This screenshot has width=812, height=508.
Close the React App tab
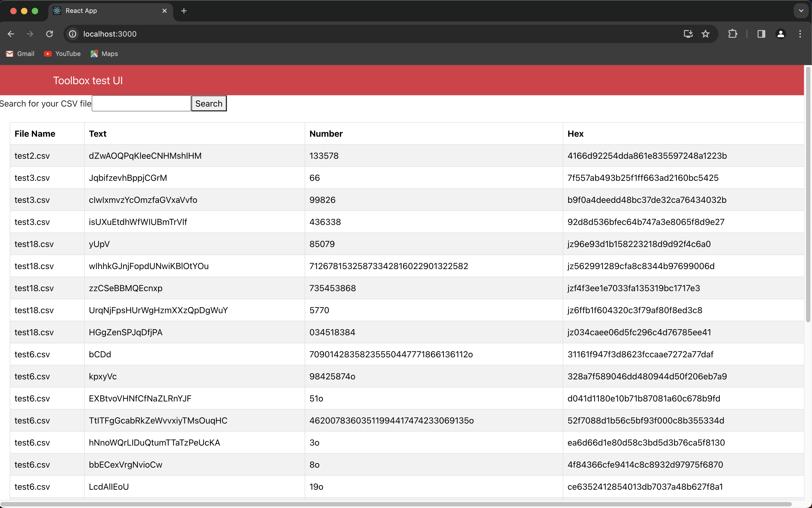pos(165,11)
